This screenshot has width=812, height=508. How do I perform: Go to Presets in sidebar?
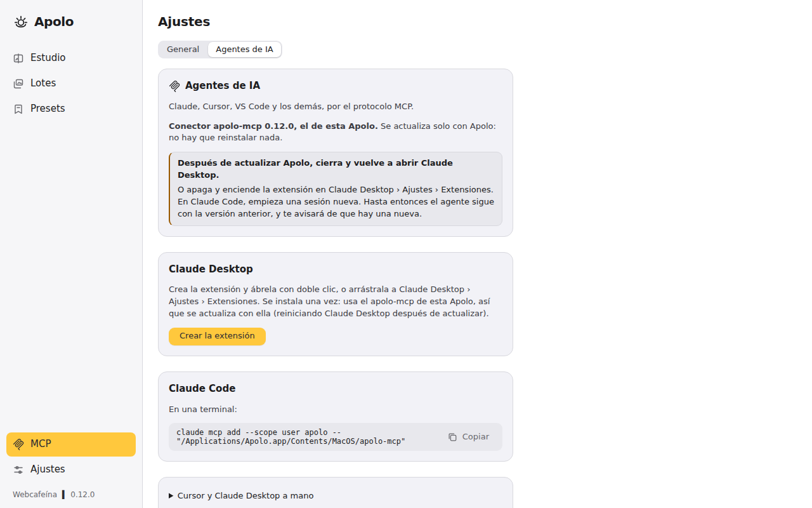(x=71, y=109)
